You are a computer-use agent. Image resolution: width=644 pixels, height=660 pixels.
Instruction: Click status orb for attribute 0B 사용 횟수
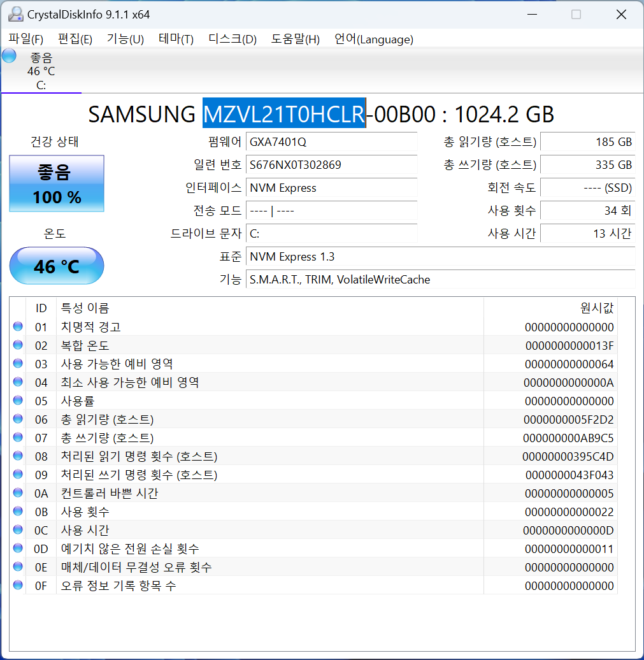point(18,511)
